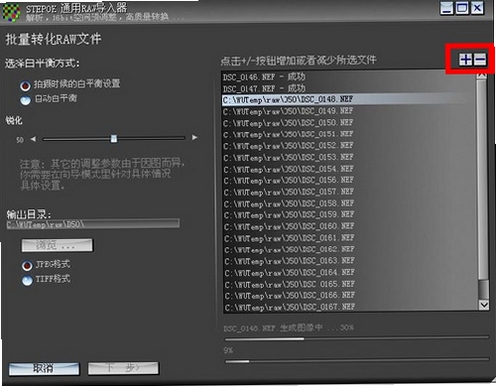Close the STEPOK RAW importer window

[x=477, y=8]
